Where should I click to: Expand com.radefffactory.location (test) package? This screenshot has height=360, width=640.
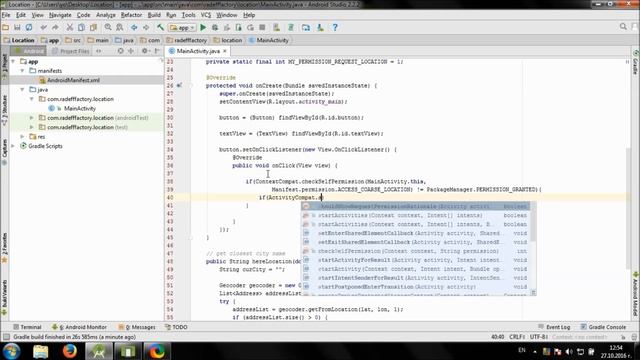pyautogui.click(x=32, y=127)
